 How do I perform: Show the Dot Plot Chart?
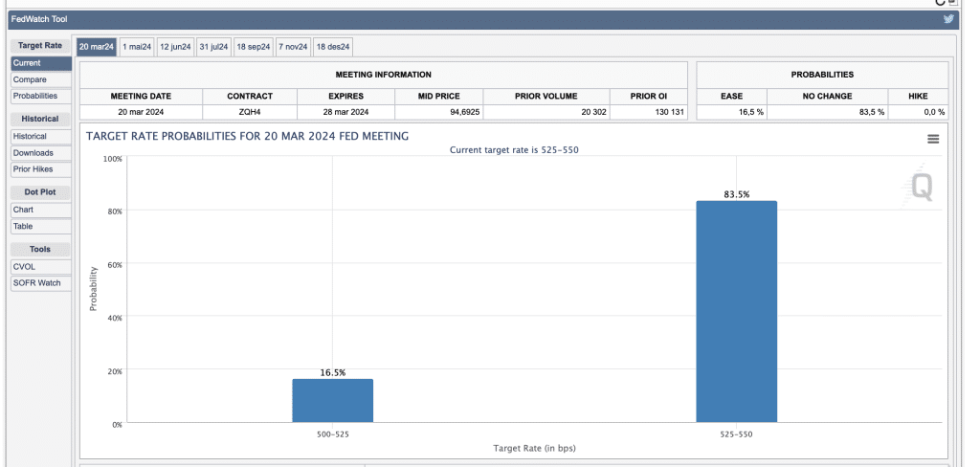(40, 211)
